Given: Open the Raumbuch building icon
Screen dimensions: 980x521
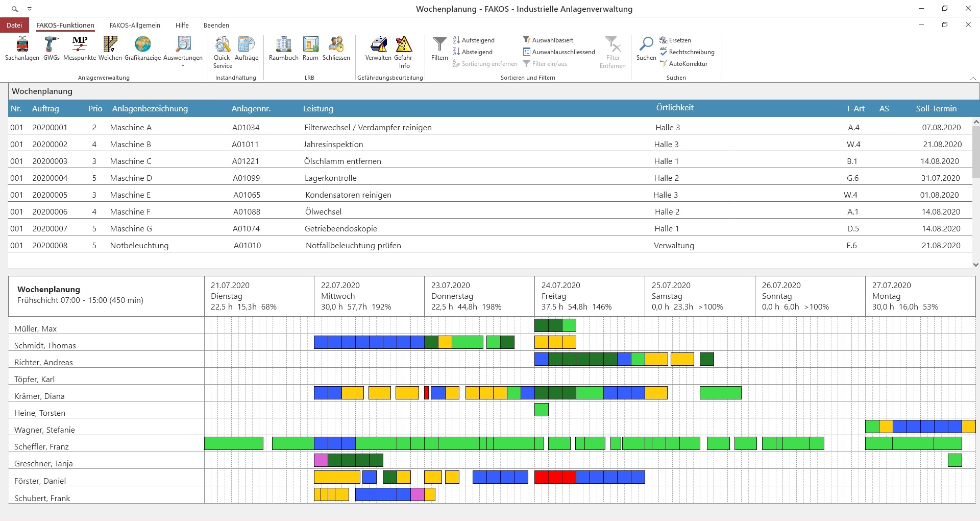Looking at the screenshot, I should [x=283, y=45].
